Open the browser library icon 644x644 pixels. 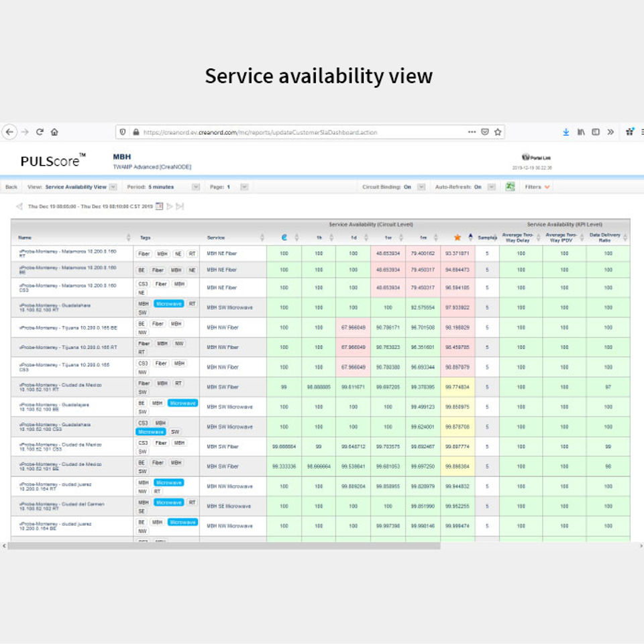(x=581, y=132)
